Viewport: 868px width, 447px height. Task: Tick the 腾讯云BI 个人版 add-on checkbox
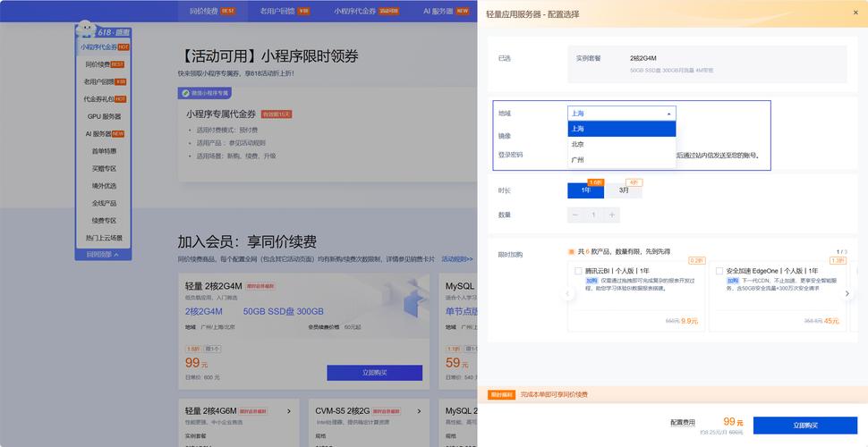pos(578,271)
